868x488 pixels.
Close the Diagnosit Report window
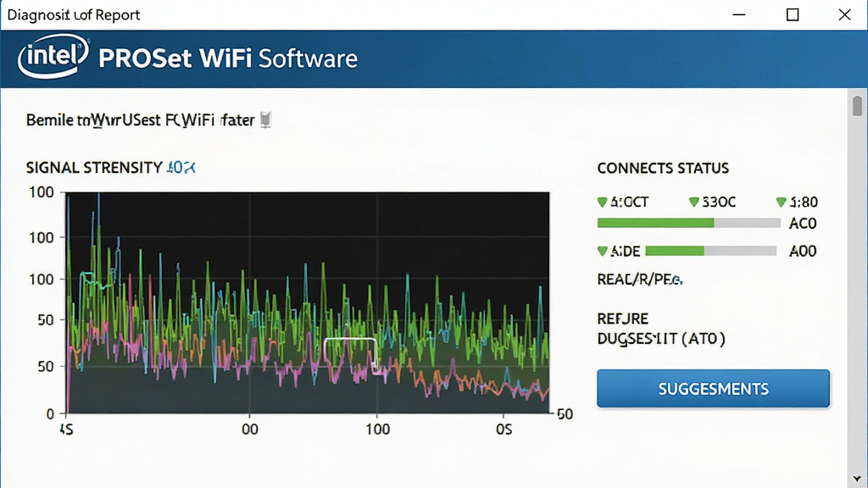tap(844, 14)
